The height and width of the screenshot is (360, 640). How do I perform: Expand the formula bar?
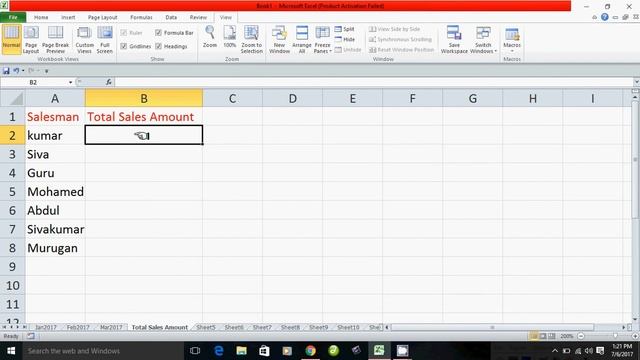point(636,82)
